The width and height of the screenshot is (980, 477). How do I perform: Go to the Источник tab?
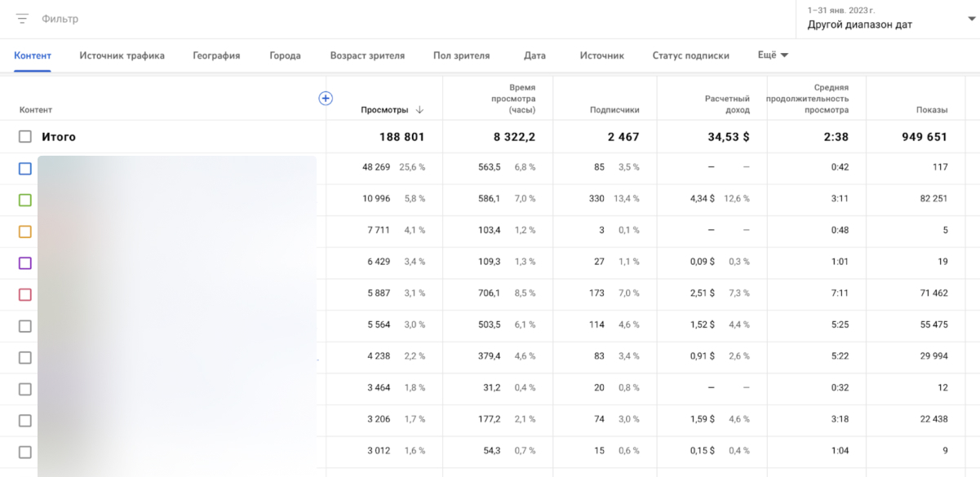[x=602, y=55]
